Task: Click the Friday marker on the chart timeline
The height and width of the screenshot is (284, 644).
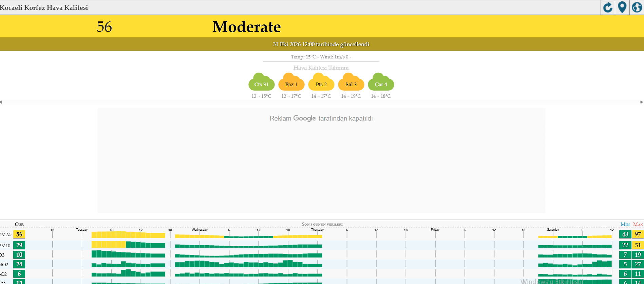Action: point(435,230)
